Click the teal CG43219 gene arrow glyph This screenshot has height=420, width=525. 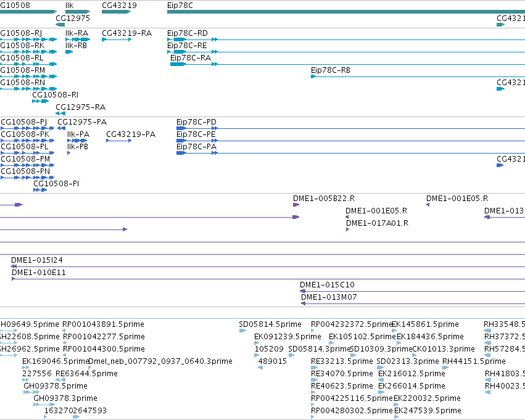[x=116, y=12]
